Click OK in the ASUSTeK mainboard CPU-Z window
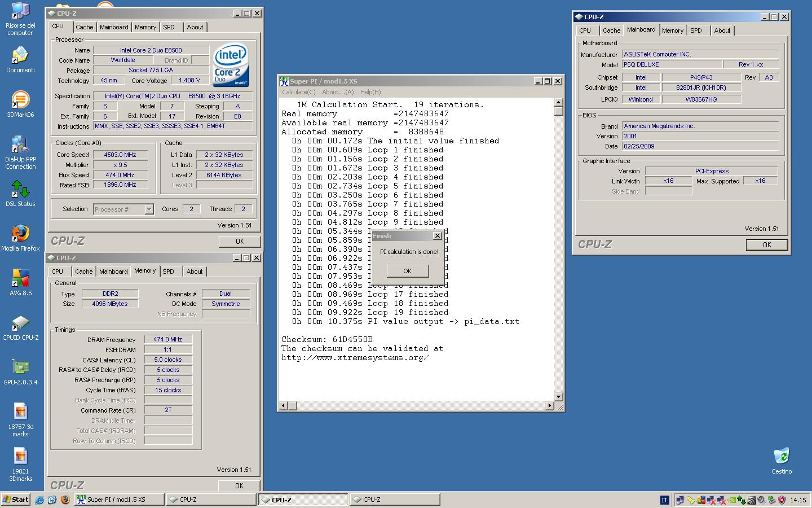Image resolution: width=812 pixels, height=508 pixels. coord(767,244)
